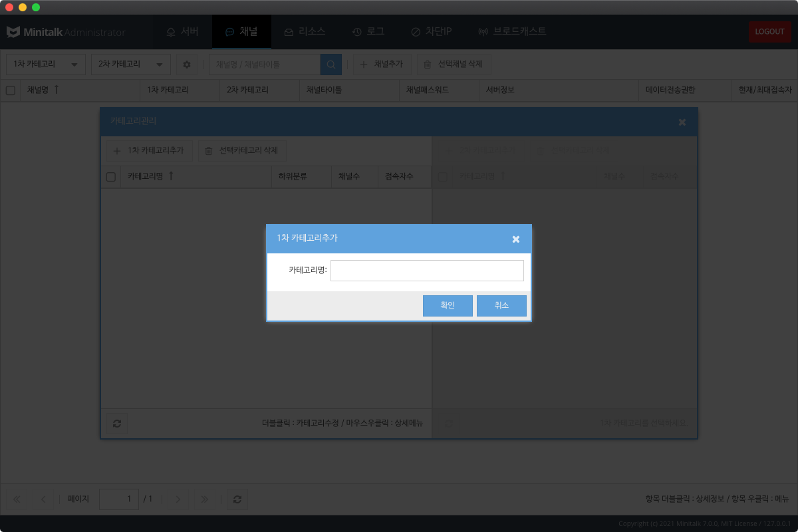Viewport: 798px width, 532px height.
Task: Close the 카테고리관리 window
Action: point(682,122)
